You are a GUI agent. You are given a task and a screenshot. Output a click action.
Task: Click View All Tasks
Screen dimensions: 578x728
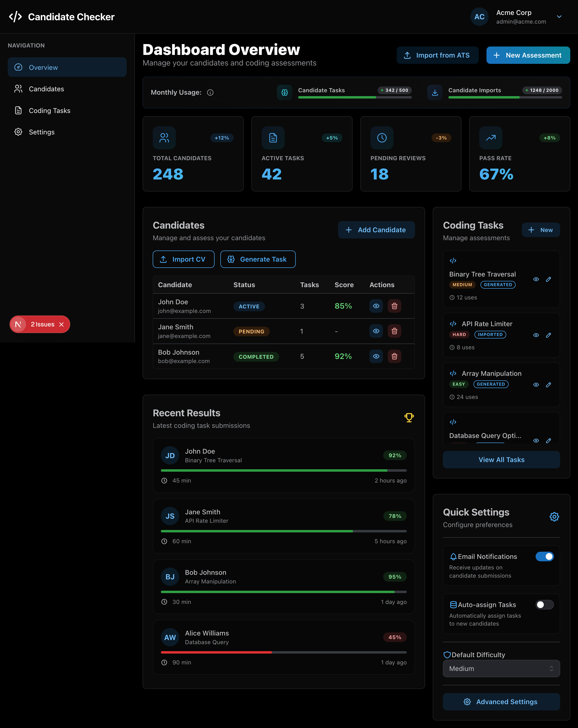(501, 460)
